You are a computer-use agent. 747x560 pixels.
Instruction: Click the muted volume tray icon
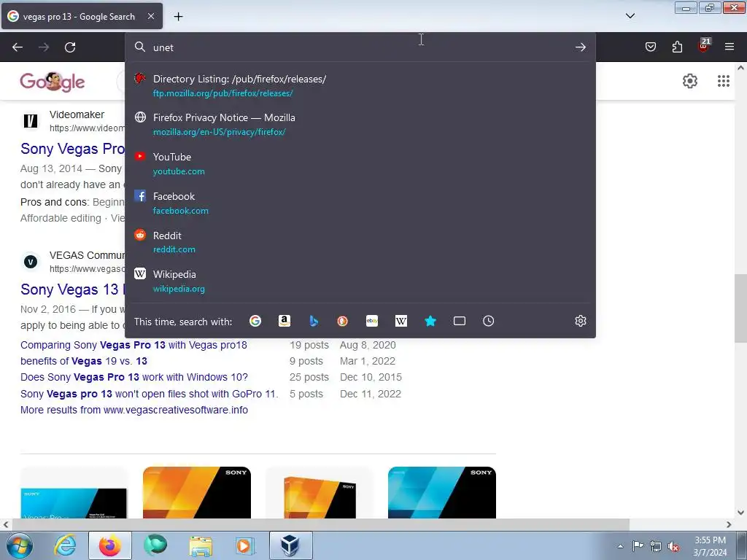[673, 546]
